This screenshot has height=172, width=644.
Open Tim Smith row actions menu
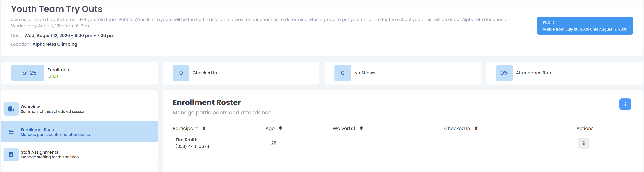coord(584,143)
